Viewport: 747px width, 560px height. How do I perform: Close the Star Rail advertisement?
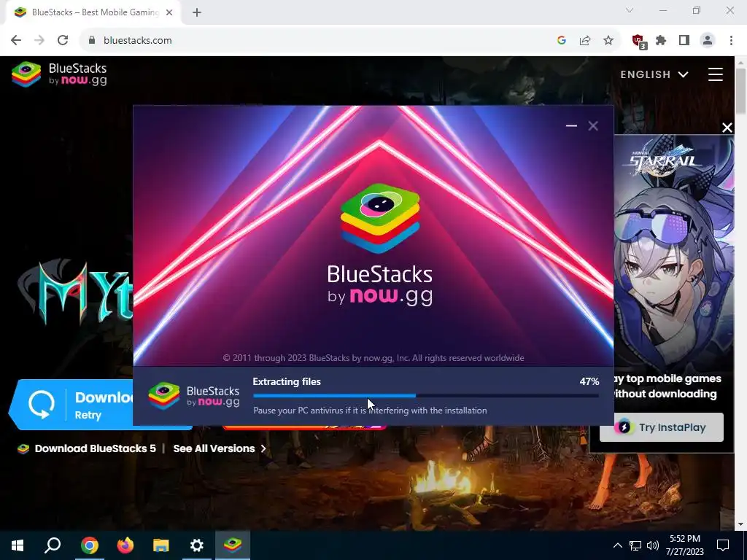727,128
